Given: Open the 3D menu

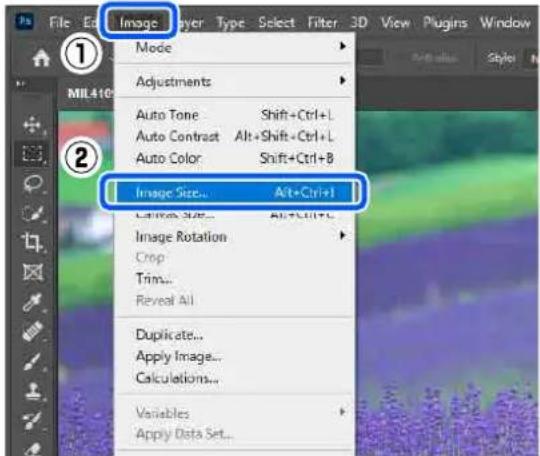Looking at the screenshot, I should pyautogui.click(x=359, y=23).
